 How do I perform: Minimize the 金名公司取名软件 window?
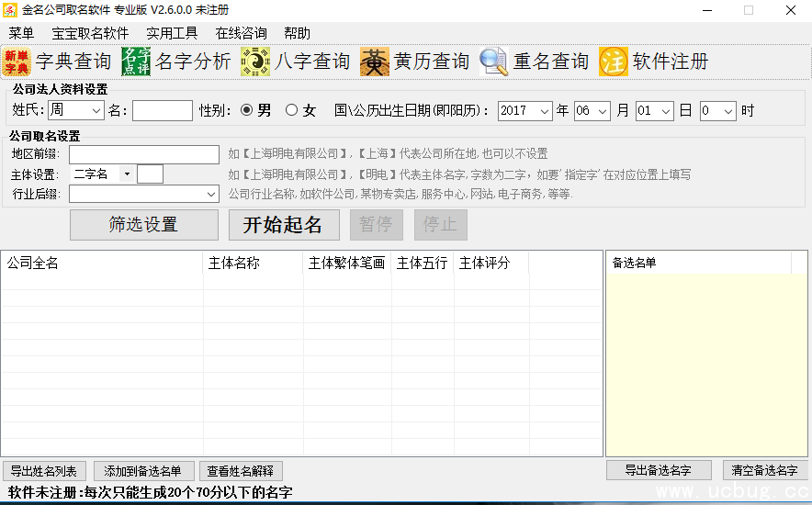pos(707,10)
